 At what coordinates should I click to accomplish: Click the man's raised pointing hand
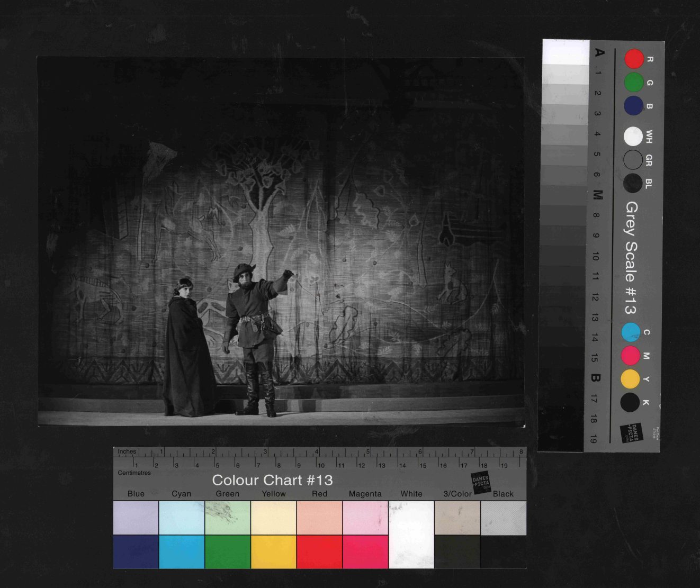[x=288, y=274]
